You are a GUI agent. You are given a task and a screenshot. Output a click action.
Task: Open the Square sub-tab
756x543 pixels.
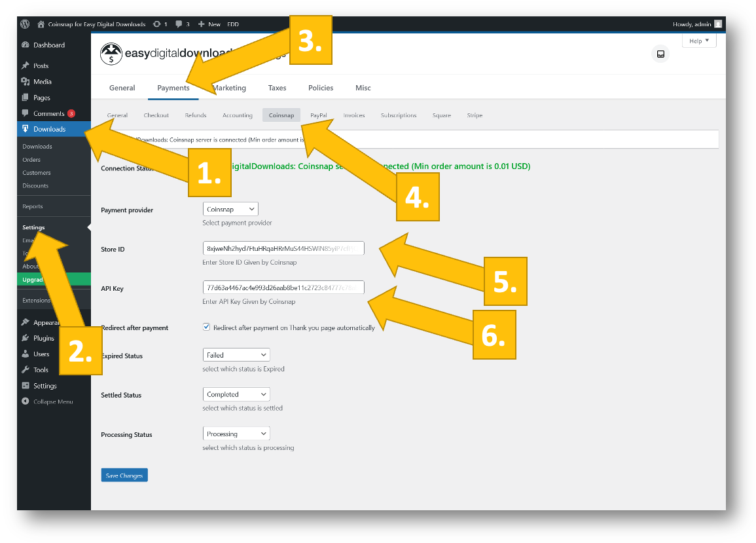coord(442,115)
